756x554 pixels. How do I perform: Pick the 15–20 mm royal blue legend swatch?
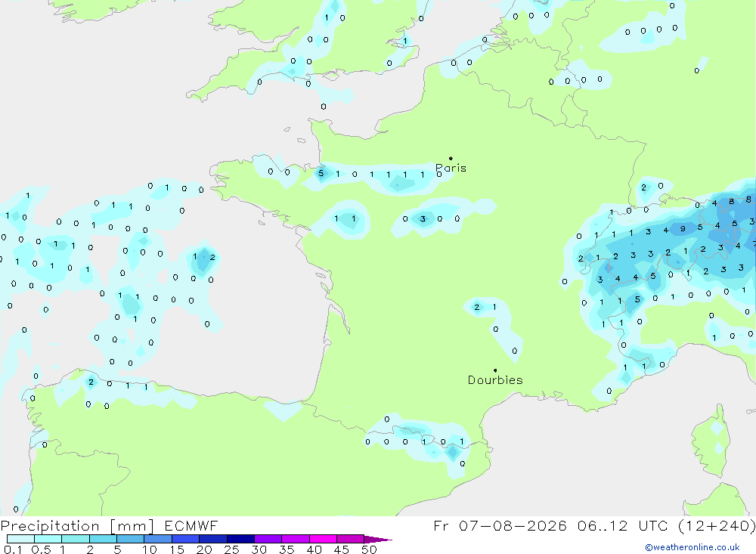[185, 539]
